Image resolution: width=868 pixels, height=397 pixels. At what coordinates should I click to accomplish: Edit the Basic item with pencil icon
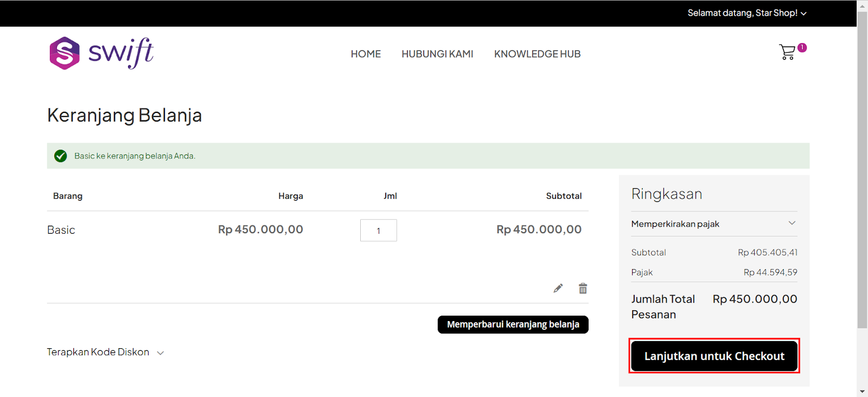(x=558, y=288)
